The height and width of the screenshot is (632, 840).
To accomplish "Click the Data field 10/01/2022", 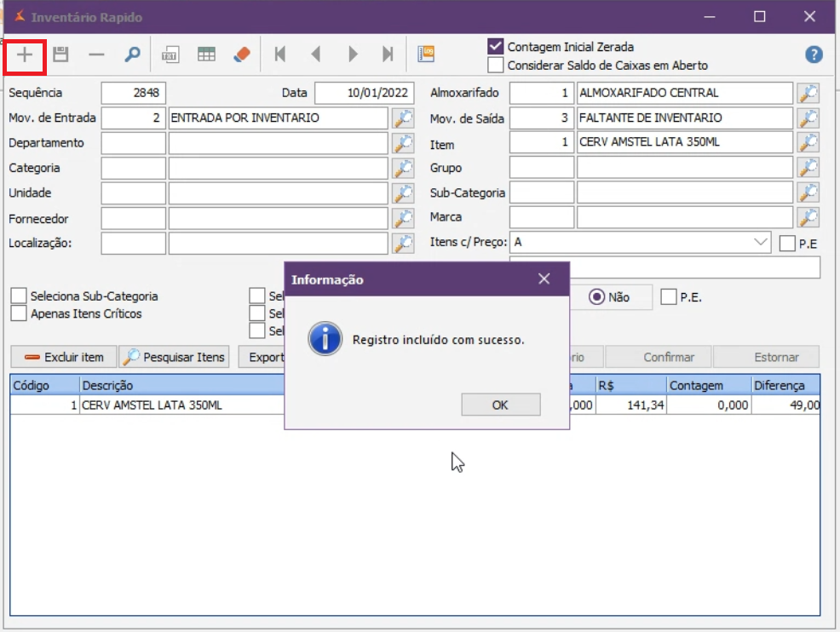I will 365,93.
